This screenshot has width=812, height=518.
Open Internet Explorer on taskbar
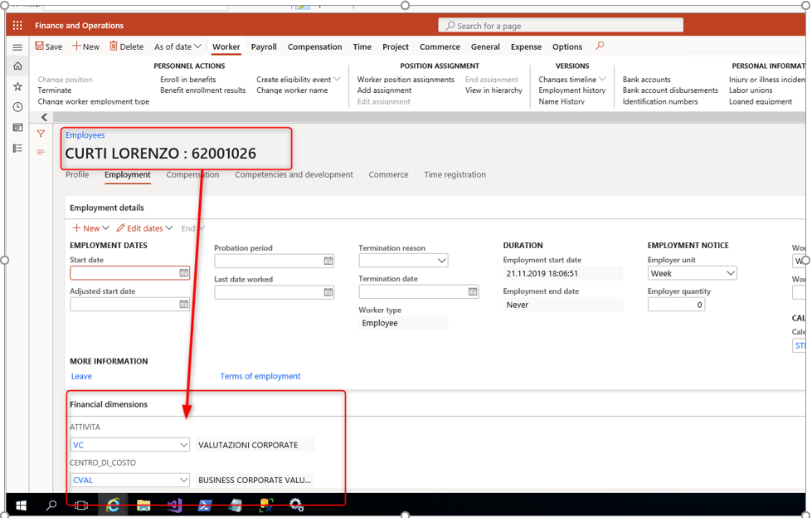113,505
